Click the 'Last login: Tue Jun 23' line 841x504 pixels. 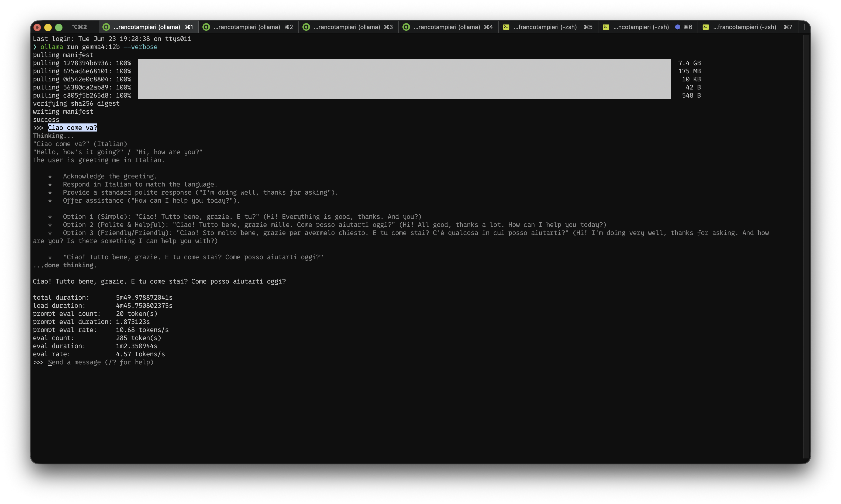point(112,39)
